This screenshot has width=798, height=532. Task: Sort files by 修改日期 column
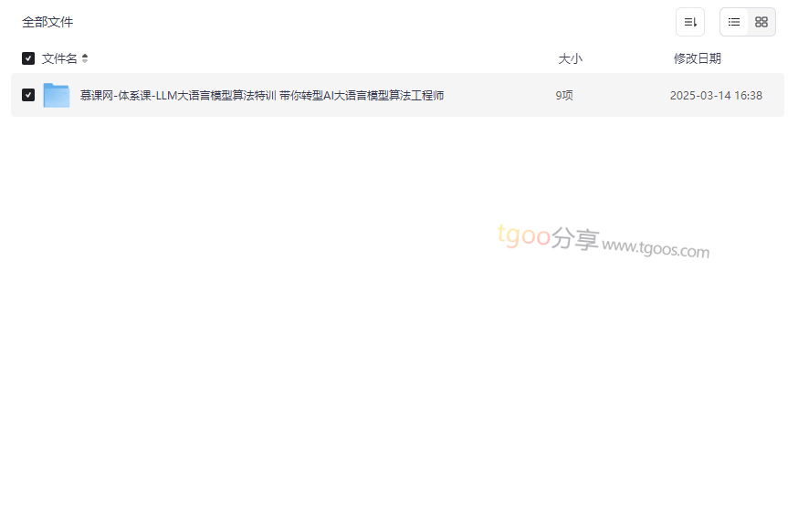[x=697, y=58]
